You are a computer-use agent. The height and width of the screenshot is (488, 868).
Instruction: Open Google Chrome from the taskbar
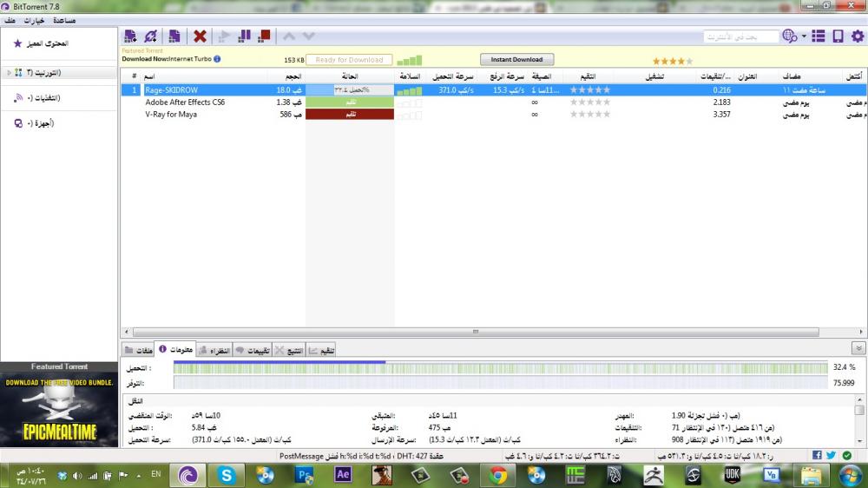(x=497, y=475)
